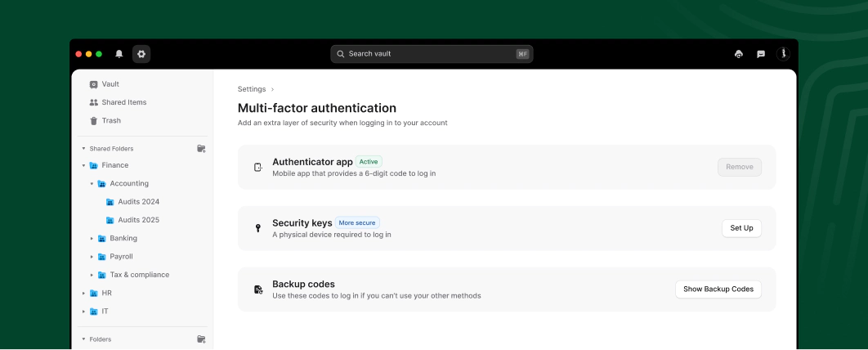Click the Audits 2025 folder icon

coord(110,221)
